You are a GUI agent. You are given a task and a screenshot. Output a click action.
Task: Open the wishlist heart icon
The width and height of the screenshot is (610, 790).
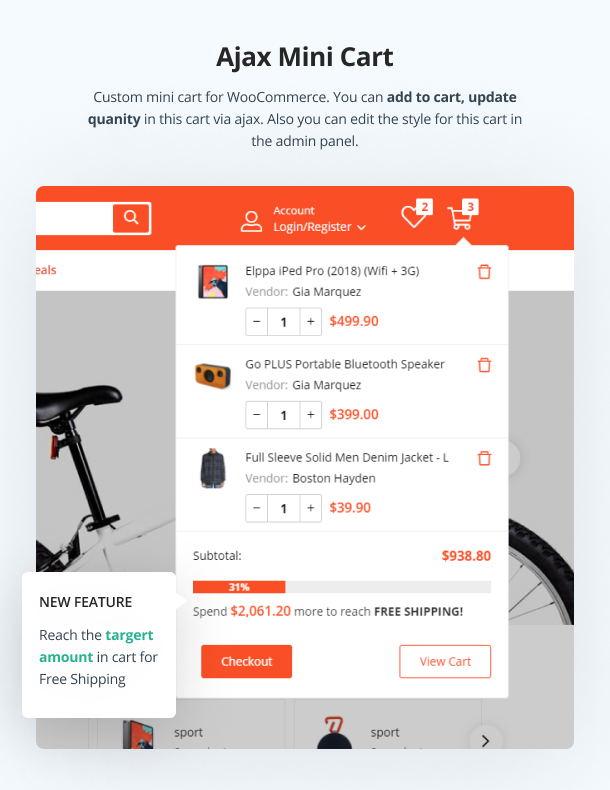[x=414, y=217]
